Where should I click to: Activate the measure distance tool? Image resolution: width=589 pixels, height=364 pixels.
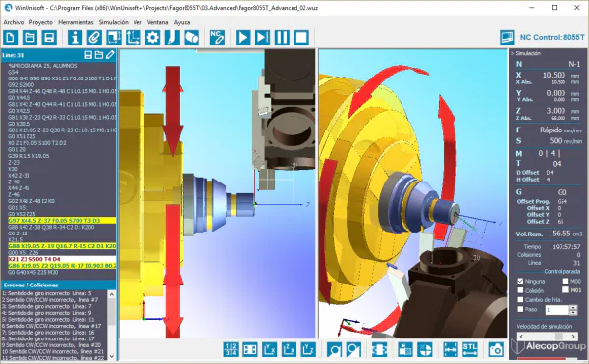[451, 349]
